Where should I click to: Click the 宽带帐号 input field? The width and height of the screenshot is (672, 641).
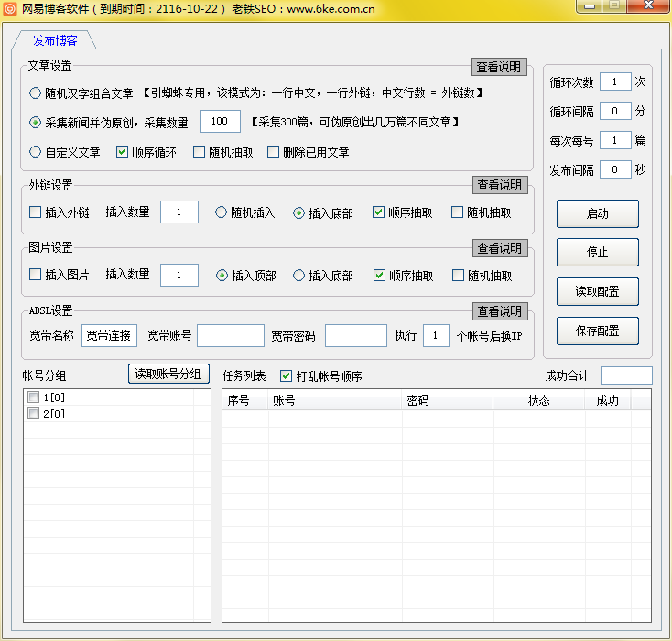click(x=230, y=336)
